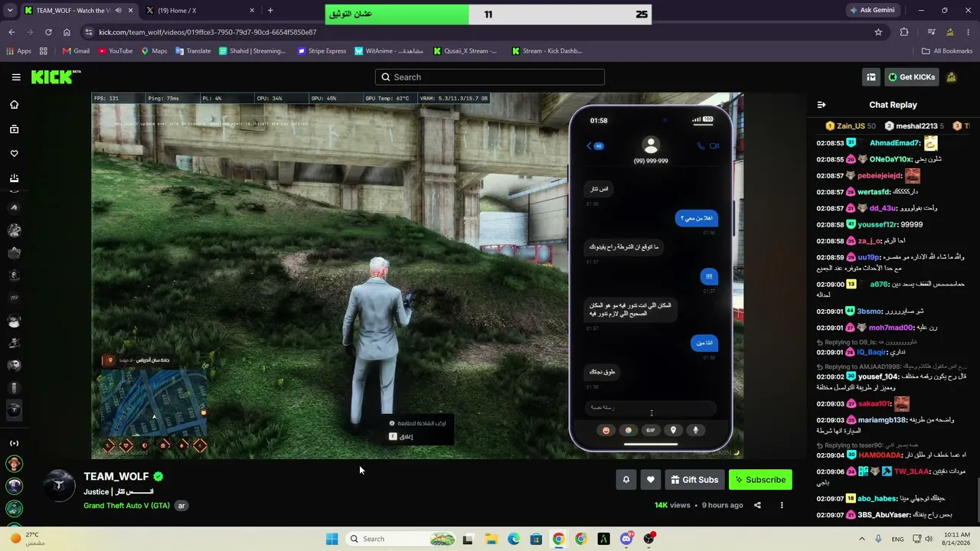980x551 pixels.
Task: Switch to the '(19) Home / X' tab
Action: click(x=202, y=11)
